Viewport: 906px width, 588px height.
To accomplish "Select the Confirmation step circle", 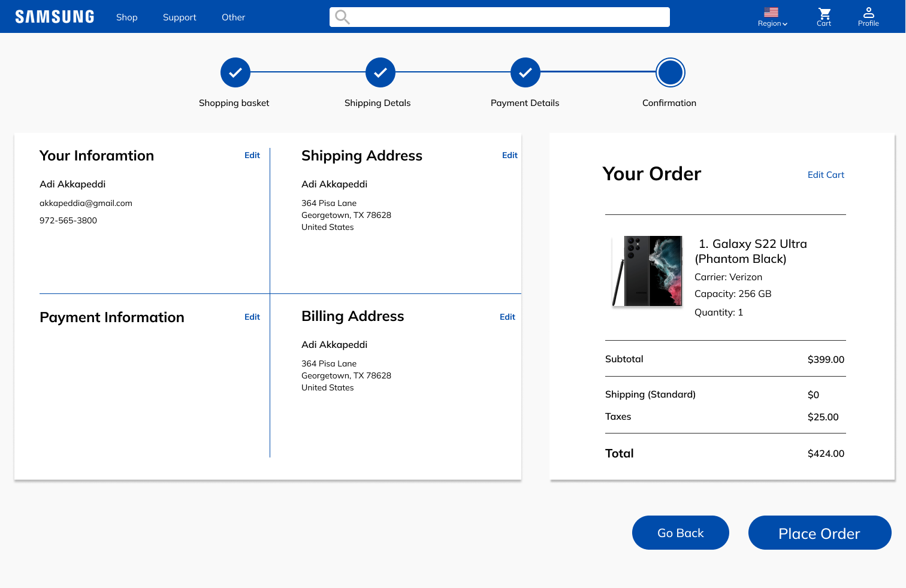I will point(671,72).
